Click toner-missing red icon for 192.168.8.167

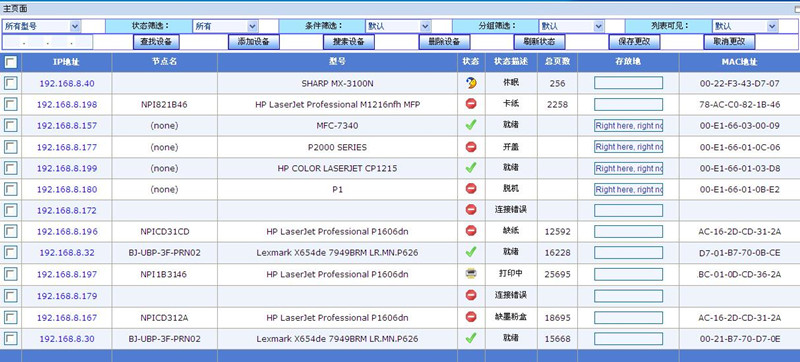tap(471, 317)
